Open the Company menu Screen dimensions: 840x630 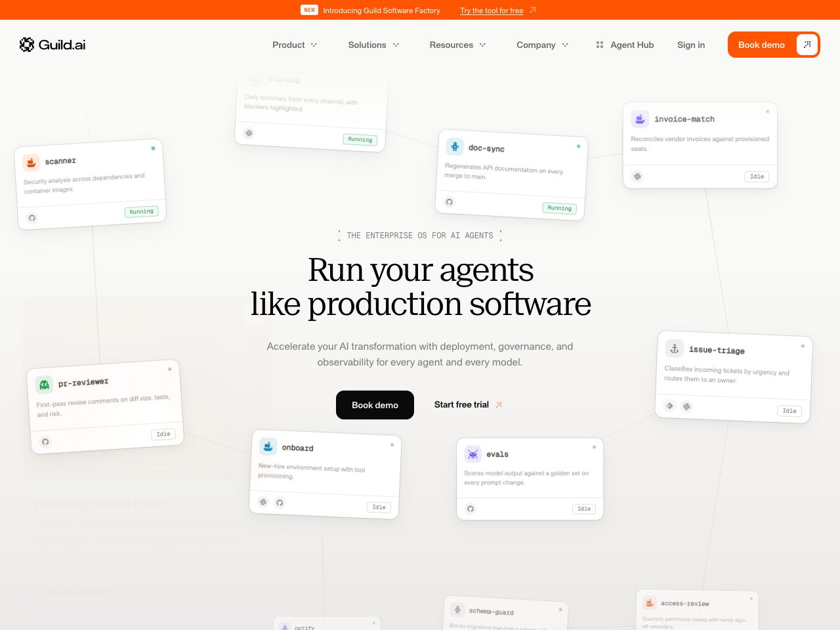click(x=542, y=45)
